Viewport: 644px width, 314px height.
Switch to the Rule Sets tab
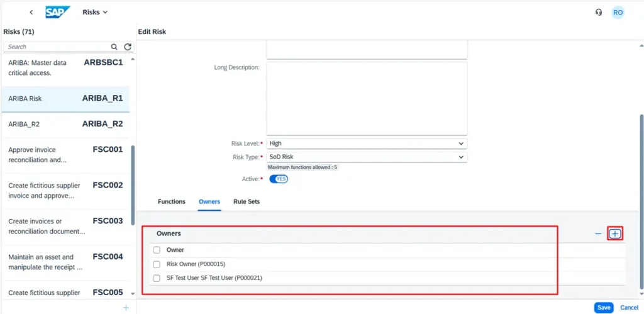(x=247, y=201)
